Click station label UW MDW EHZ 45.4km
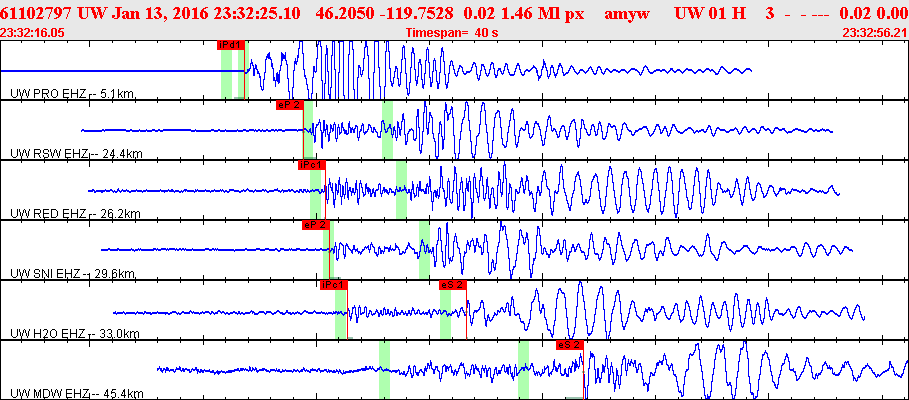 (x=77, y=394)
